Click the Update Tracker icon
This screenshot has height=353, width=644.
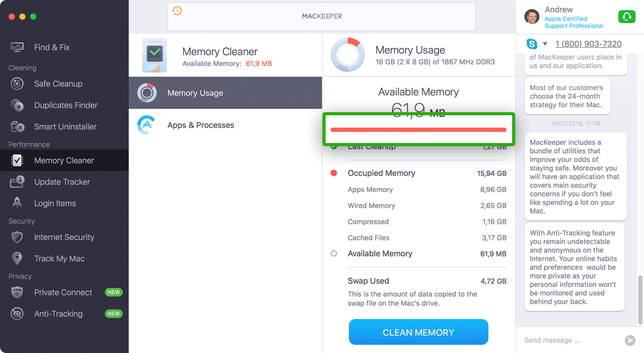coord(17,182)
